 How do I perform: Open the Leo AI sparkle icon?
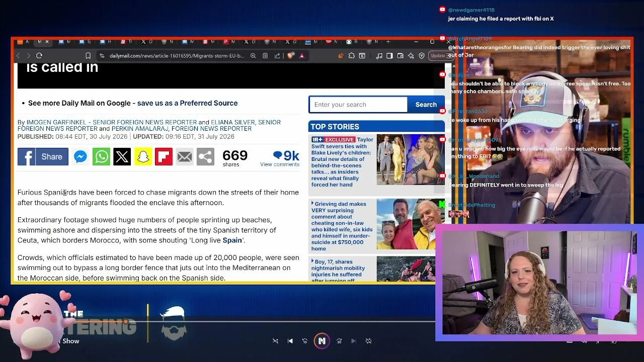coord(411,56)
